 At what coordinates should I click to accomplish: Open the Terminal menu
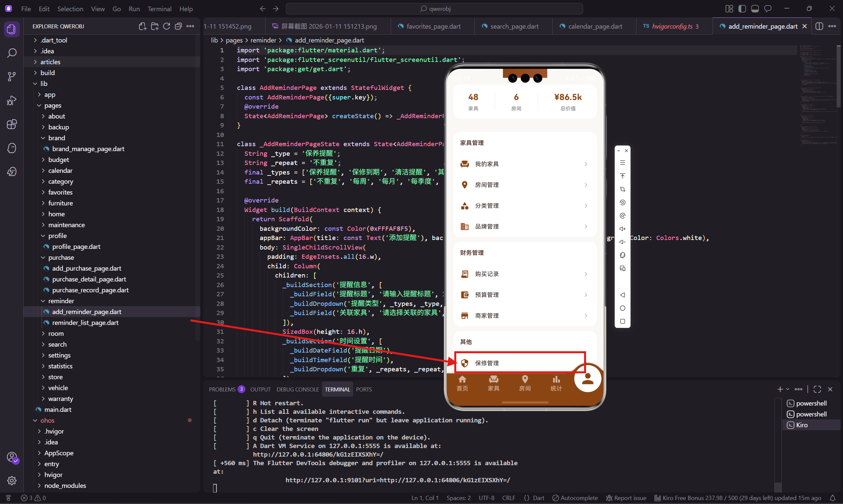pyautogui.click(x=159, y=9)
